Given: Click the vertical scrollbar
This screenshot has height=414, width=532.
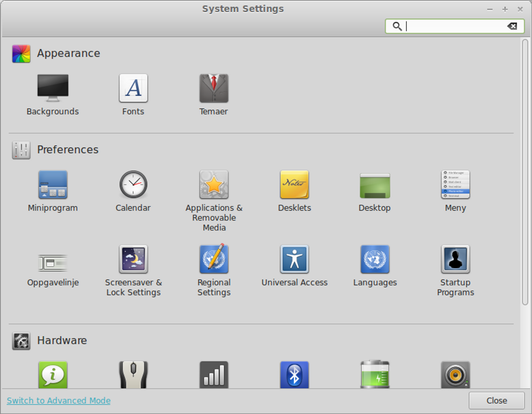Looking at the screenshot, I should 525,172.
